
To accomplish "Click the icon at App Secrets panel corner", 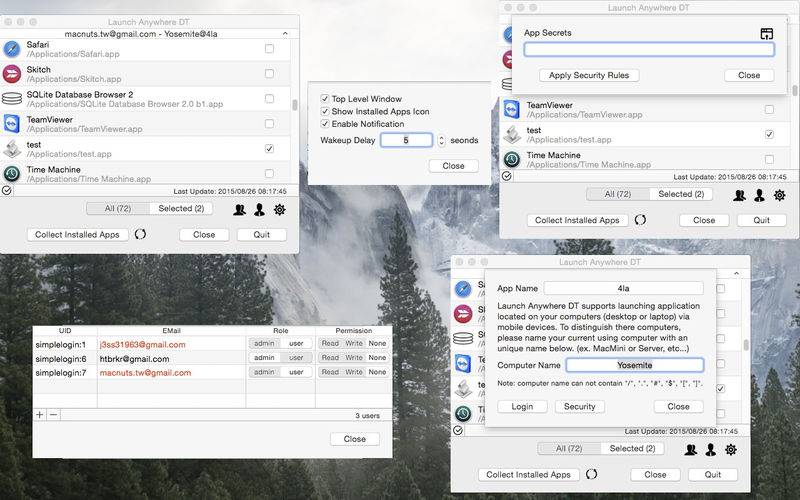I will coord(766,34).
